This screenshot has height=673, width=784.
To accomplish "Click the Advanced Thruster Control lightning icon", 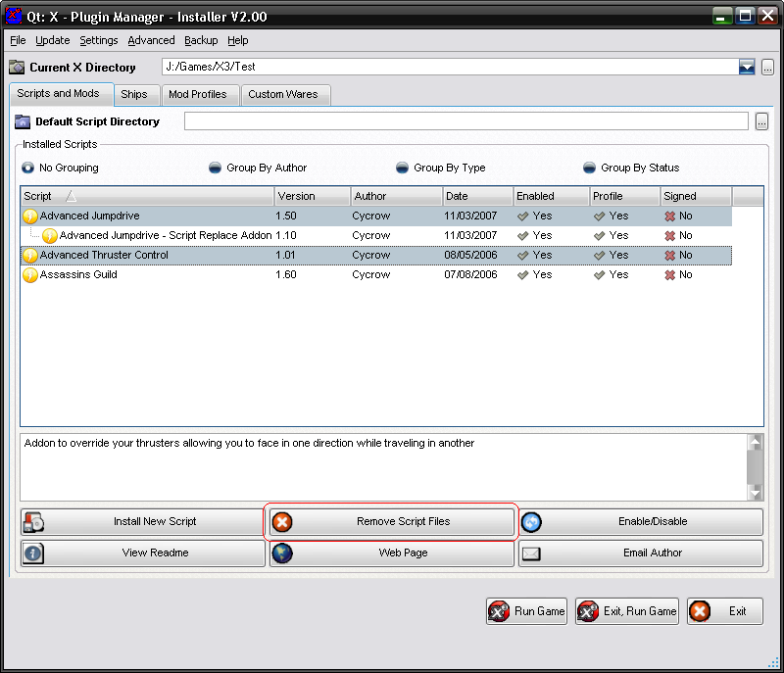I will click(x=30, y=256).
